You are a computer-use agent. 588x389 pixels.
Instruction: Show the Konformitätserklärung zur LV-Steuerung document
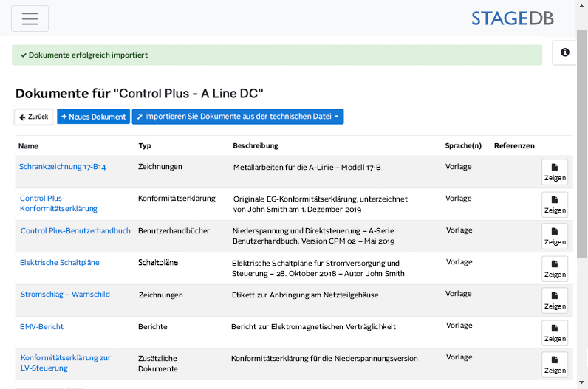[x=554, y=365]
